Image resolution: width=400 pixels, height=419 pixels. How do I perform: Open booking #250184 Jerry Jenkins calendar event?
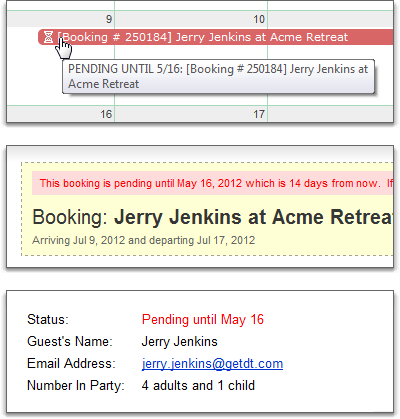tap(216, 37)
